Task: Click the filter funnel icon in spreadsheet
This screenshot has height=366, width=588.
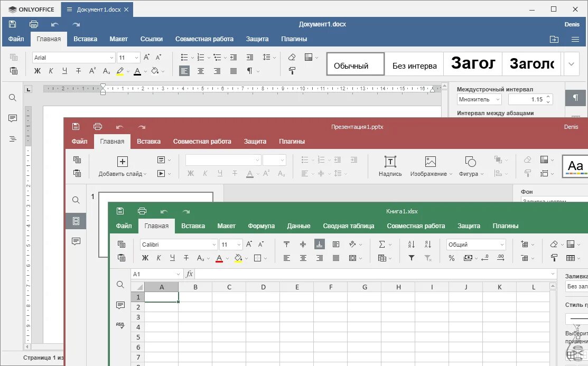Action: pyautogui.click(x=412, y=258)
